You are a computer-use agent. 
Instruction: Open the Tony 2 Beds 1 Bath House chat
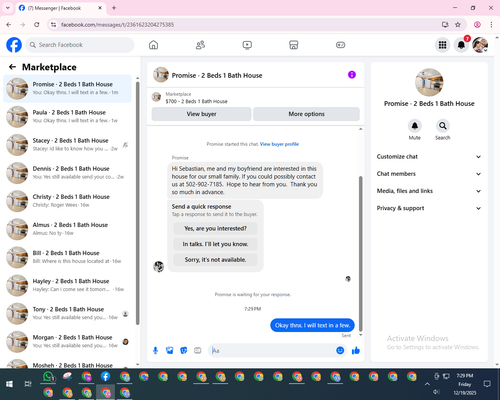(68, 313)
